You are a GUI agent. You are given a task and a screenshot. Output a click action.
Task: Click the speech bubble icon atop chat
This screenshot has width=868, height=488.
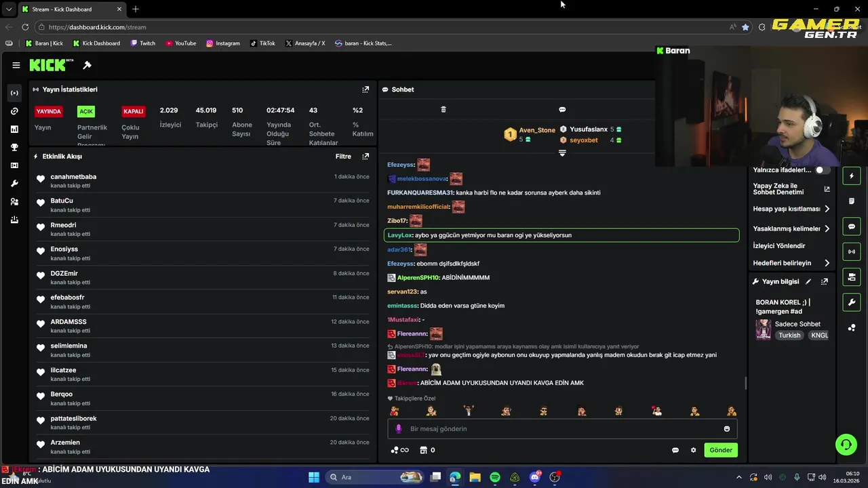point(562,109)
